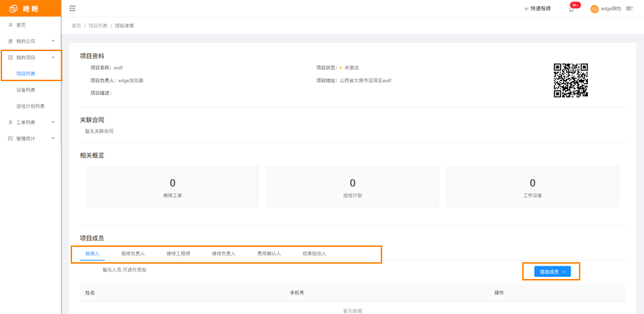Click the 首页 icon in sidebar
This screenshot has width=644, height=314.
tap(10, 24)
